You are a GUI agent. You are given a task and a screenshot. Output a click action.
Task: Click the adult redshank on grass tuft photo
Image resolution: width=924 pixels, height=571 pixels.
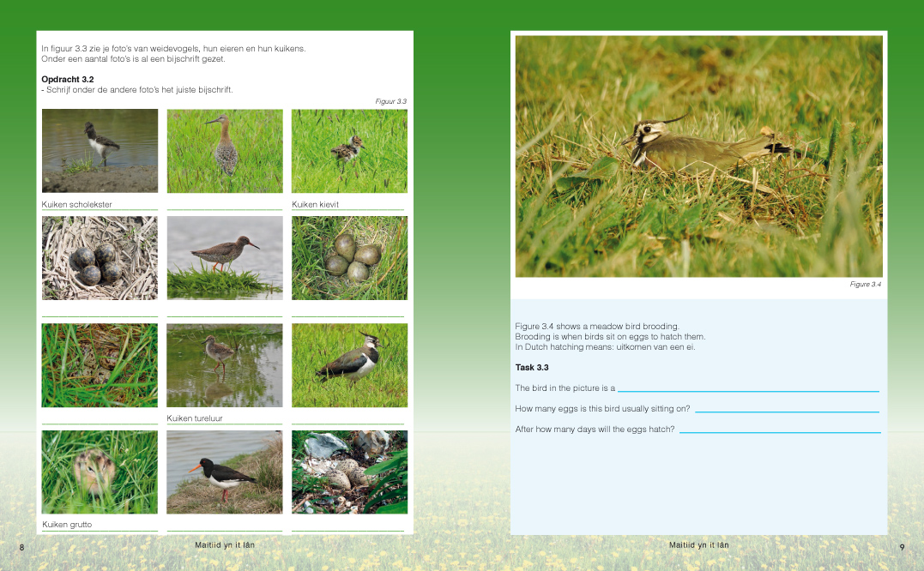pyautogui.click(x=225, y=258)
